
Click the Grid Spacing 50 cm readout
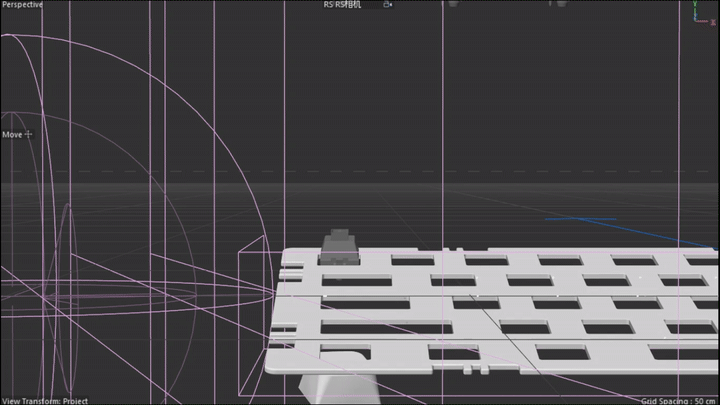point(680,401)
